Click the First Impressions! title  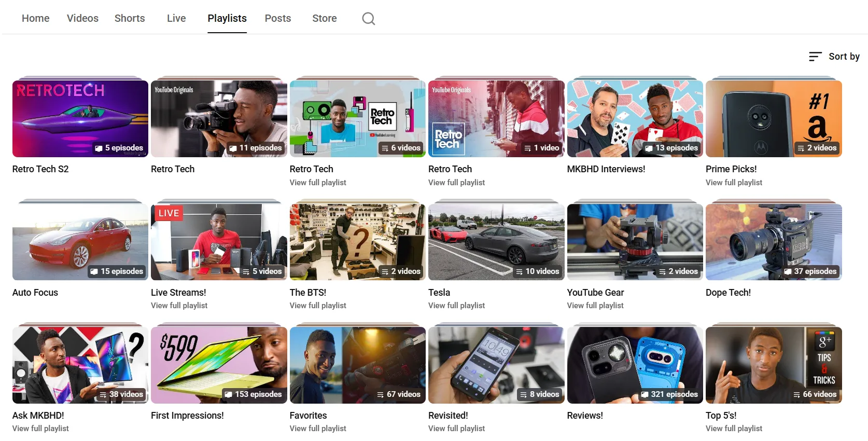click(x=187, y=416)
